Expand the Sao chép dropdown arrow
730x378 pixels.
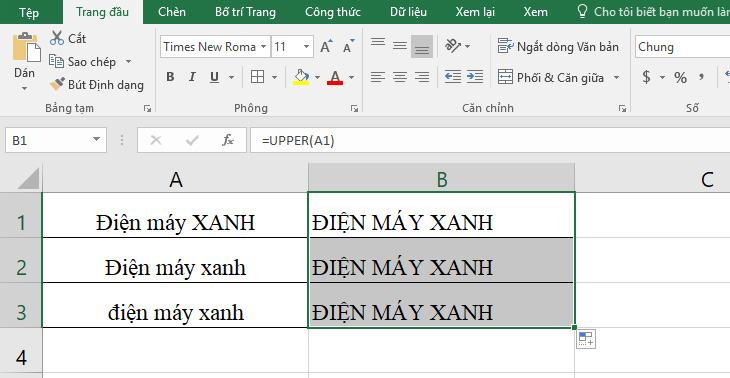pyautogui.click(x=128, y=61)
